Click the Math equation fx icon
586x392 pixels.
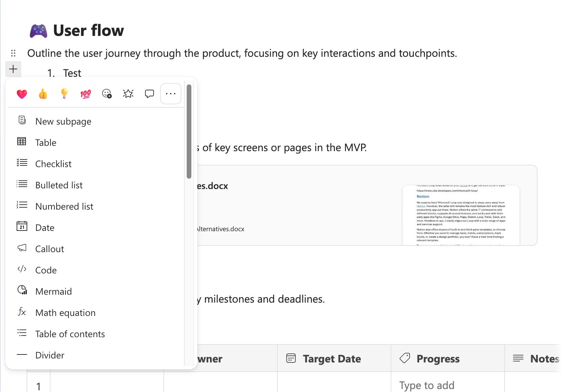coord(22,312)
